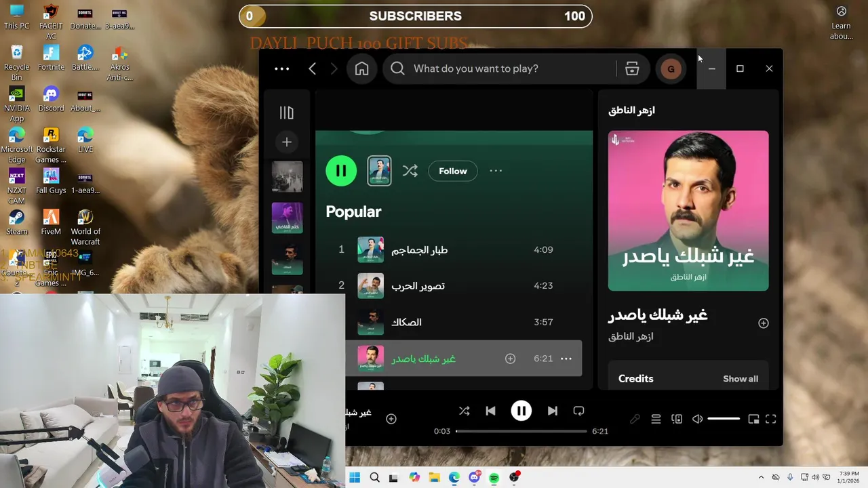Create a new playlist with plus icon
868x488 pixels.
[x=287, y=142]
